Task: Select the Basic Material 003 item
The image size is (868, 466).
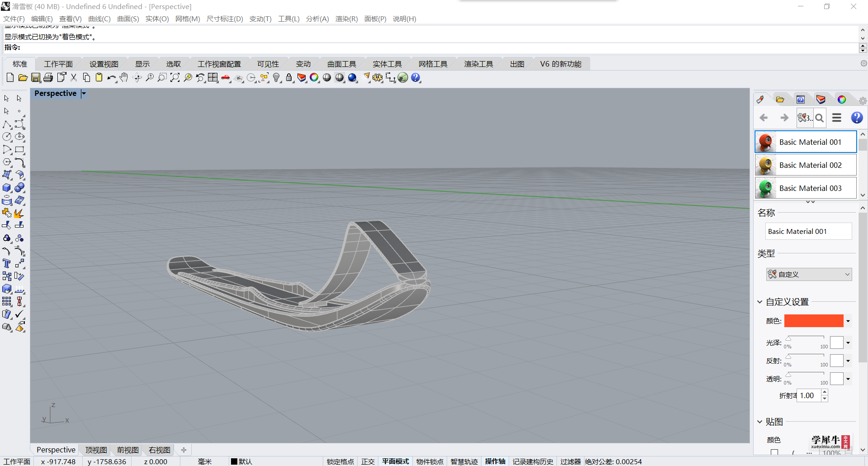Action: [806, 188]
